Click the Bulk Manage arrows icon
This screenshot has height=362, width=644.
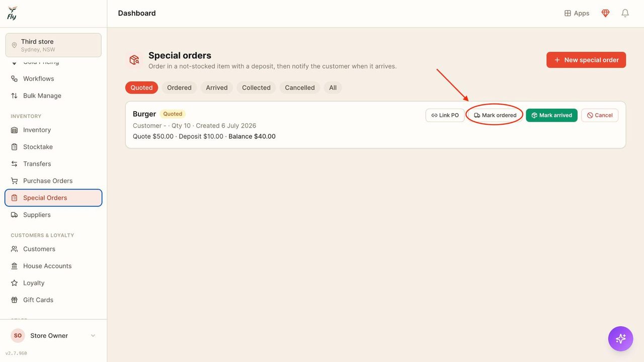[14, 96]
